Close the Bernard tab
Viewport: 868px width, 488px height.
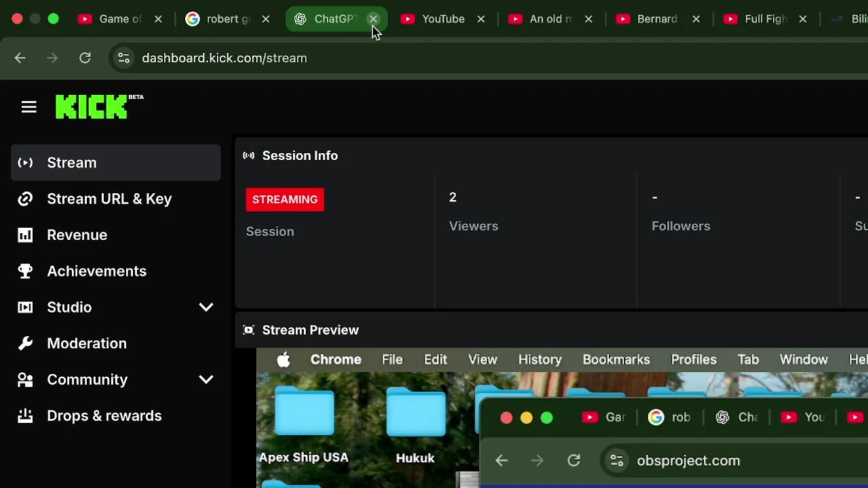tap(696, 19)
